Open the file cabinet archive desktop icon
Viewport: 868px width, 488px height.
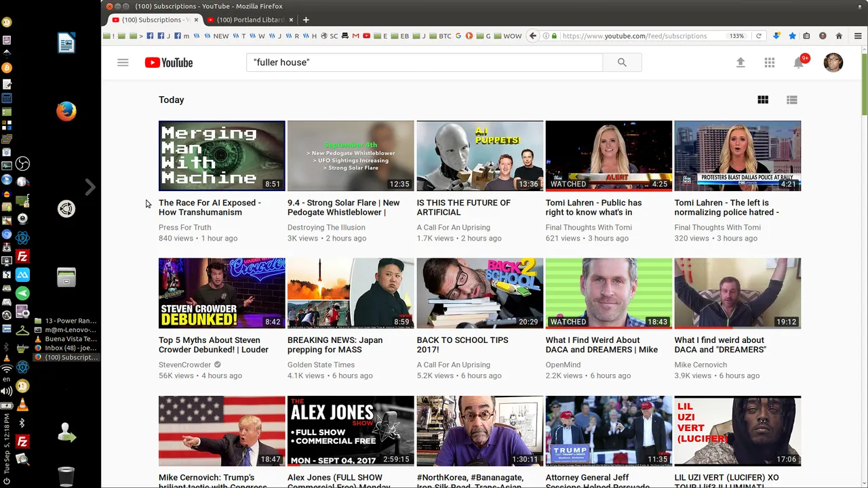(66, 277)
